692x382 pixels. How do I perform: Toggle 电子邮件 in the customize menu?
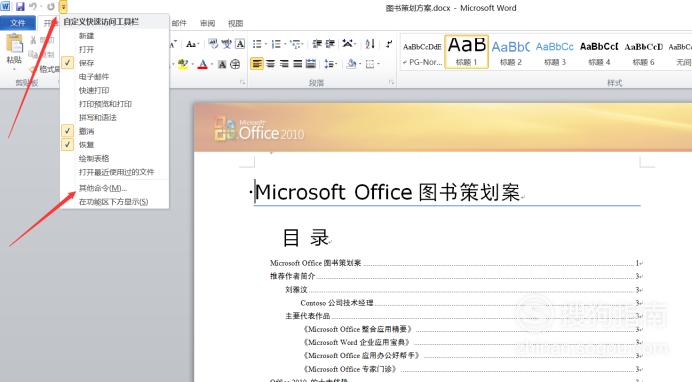pos(114,77)
